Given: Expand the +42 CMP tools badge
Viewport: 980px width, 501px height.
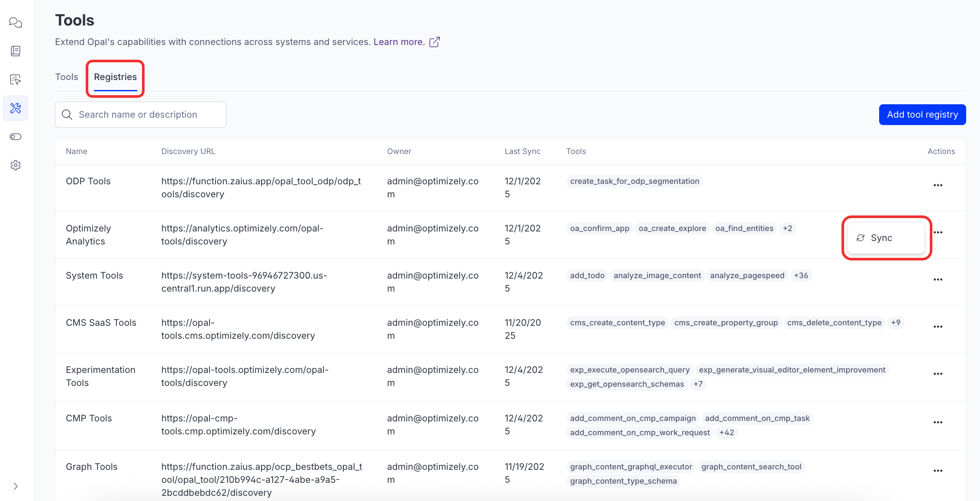Looking at the screenshot, I should pyautogui.click(x=726, y=433).
